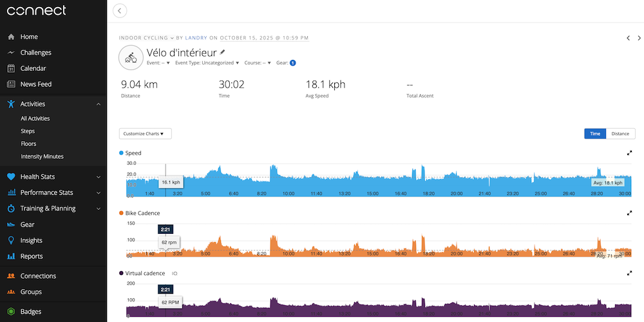
Task: Click the indoor cycling activity type icon
Action: click(131, 57)
